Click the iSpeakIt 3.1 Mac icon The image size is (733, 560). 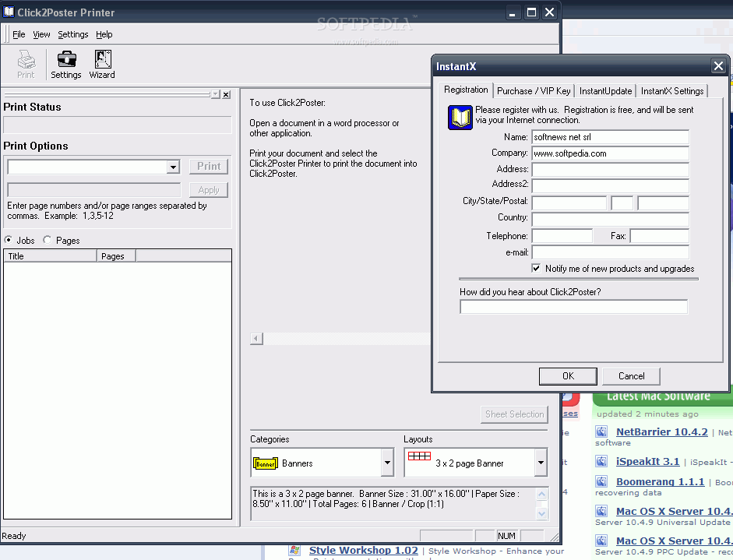coord(601,461)
